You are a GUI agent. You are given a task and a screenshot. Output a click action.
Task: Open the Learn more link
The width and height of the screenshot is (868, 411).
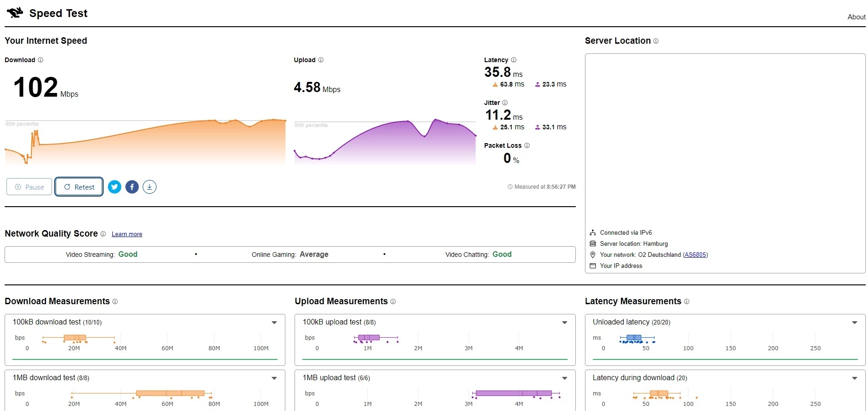[127, 234]
